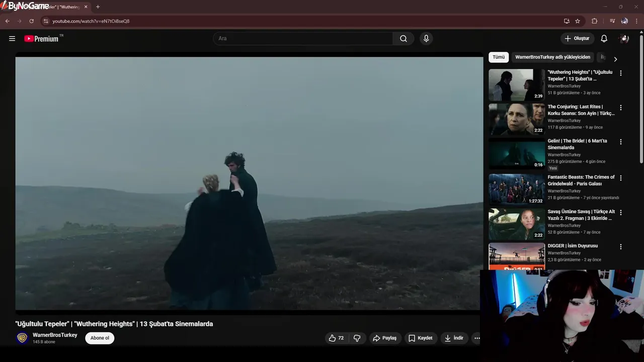Share the video via Paylaş

pyautogui.click(x=384, y=338)
